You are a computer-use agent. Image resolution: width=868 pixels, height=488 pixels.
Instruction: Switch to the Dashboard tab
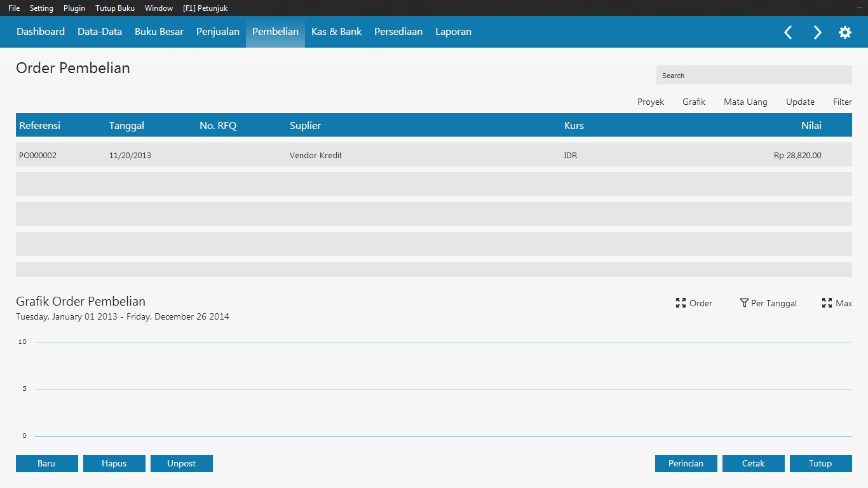41,32
